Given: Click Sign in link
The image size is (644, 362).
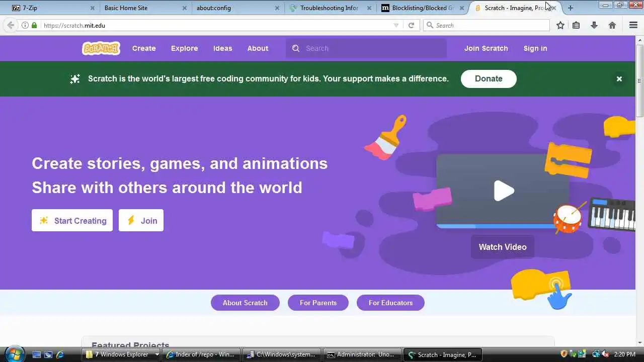Looking at the screenshot, I should 535,48.
